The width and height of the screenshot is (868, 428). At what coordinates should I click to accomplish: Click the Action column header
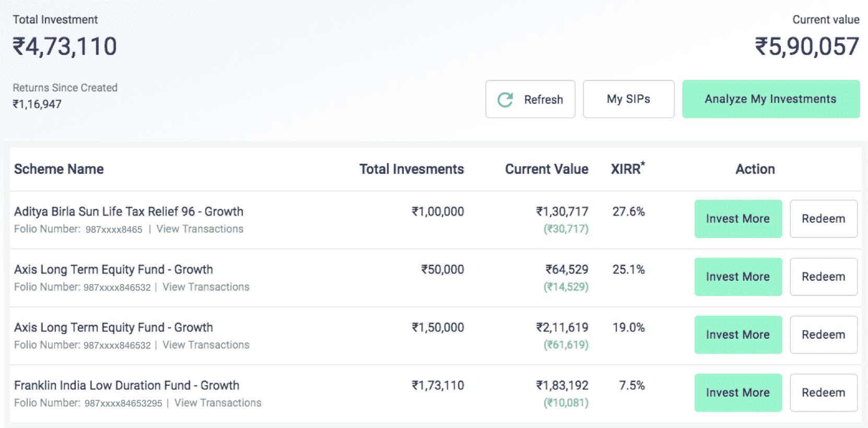pyautogui.click(x=755, y=169)
